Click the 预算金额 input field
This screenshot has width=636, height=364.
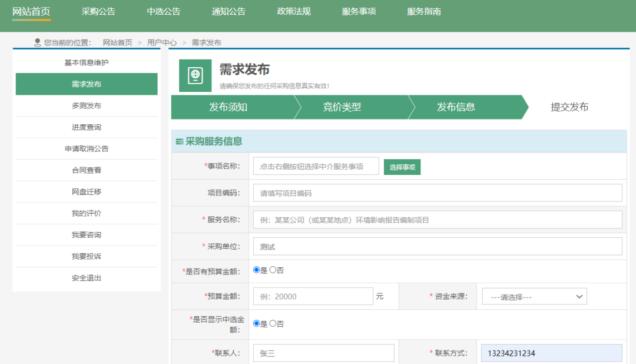tap(313, 296)
